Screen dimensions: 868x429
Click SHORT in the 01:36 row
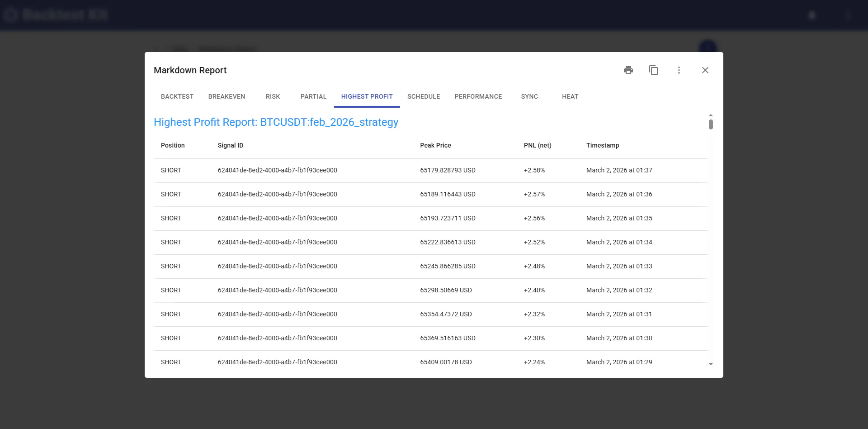click(171, 194)
